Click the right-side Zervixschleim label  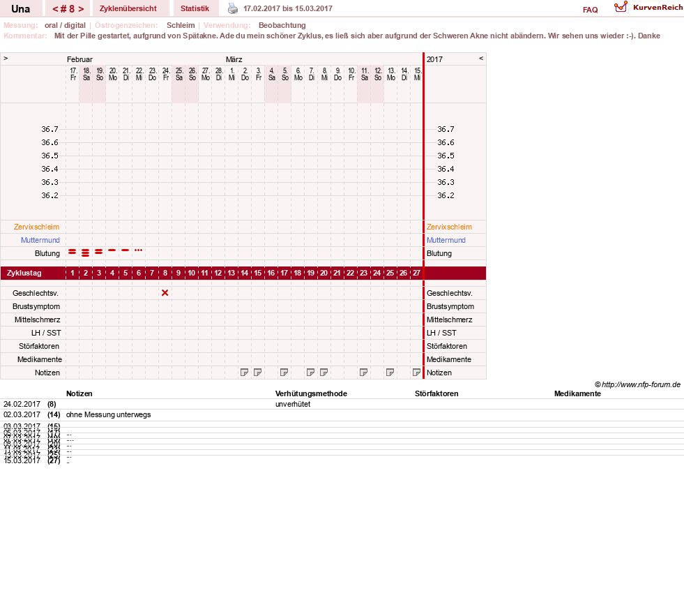pyautogui.click(x=449, y=227)
